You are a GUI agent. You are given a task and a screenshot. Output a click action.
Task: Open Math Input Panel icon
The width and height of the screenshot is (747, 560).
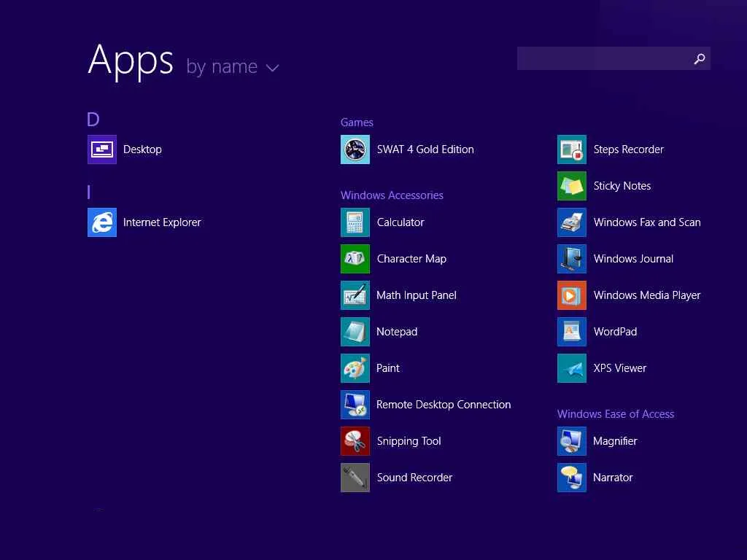355,295
